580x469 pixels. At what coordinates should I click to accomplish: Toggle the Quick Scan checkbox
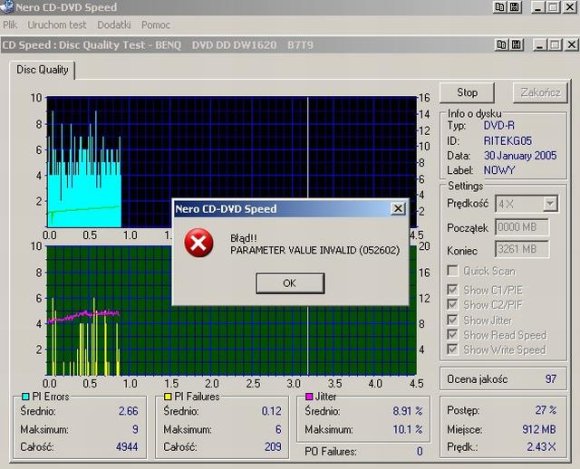point(452,270)
